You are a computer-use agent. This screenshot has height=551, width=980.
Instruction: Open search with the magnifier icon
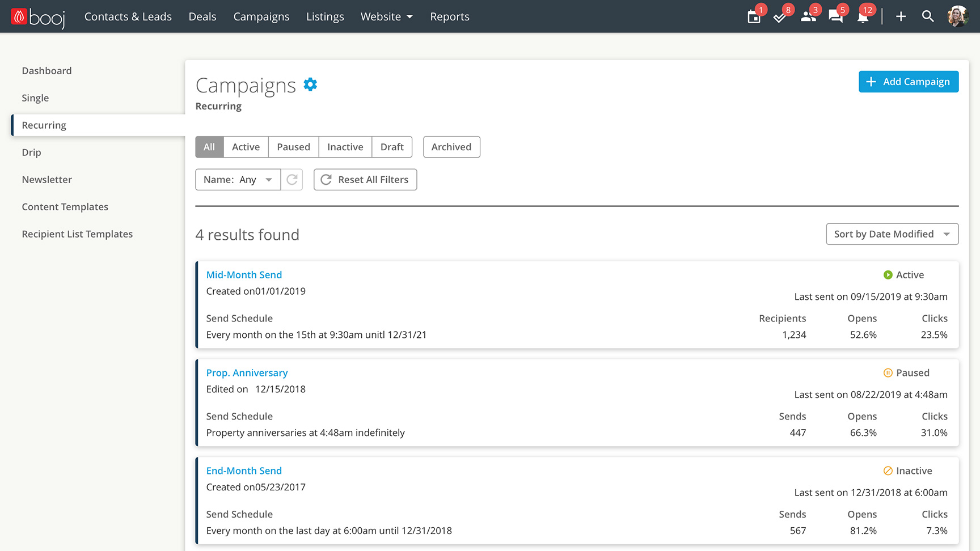(x=928, y=16)
